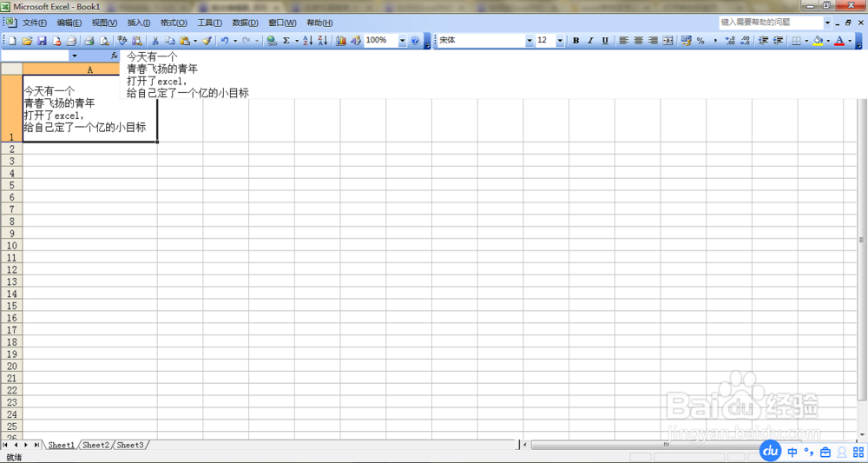Select the Sheet1 tab
This screenshot has width=868, height=463.
point(61,445)
